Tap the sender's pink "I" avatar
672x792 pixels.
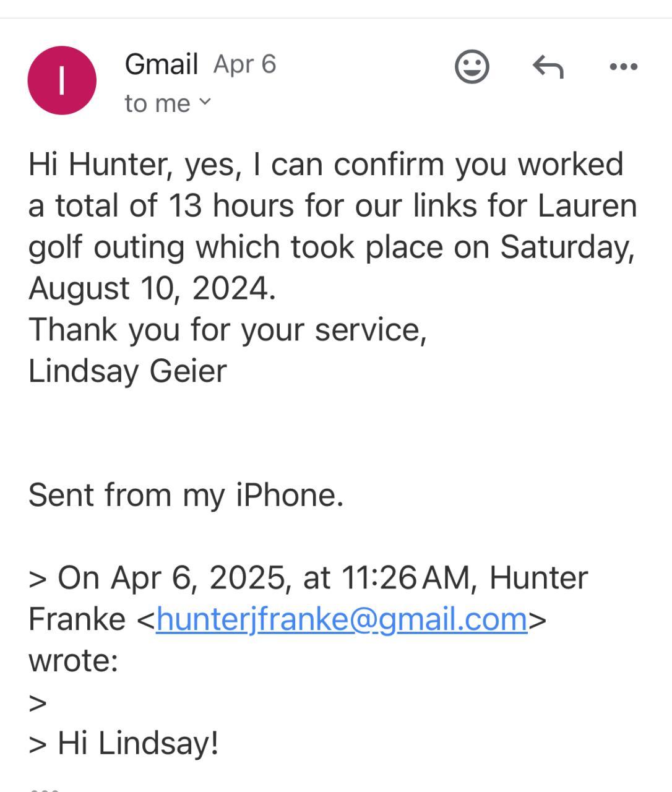tap(62, 80)
